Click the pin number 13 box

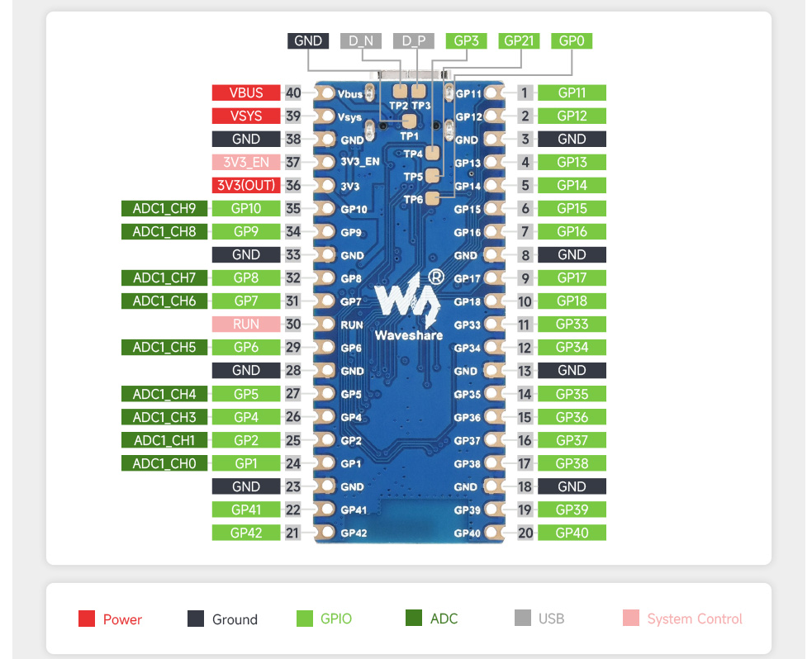pyautogui.click(x=525, y=371)
